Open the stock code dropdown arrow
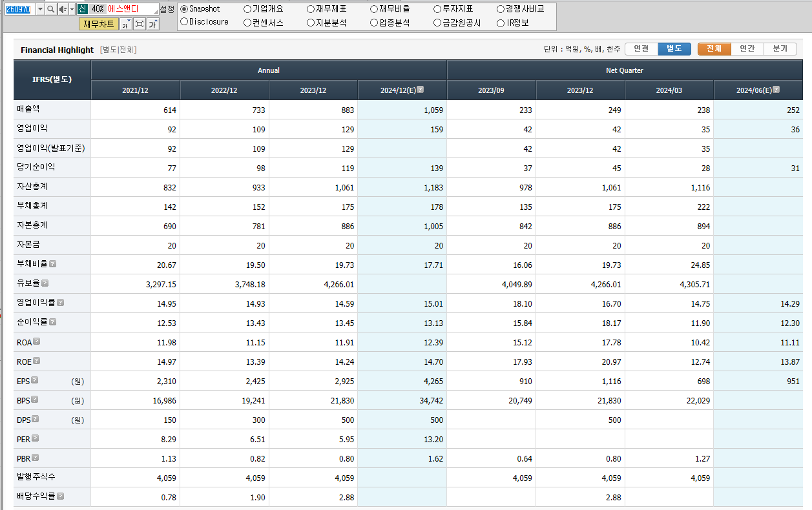The width and height of the screenshot is (812, 510). [x=40, y=9]
